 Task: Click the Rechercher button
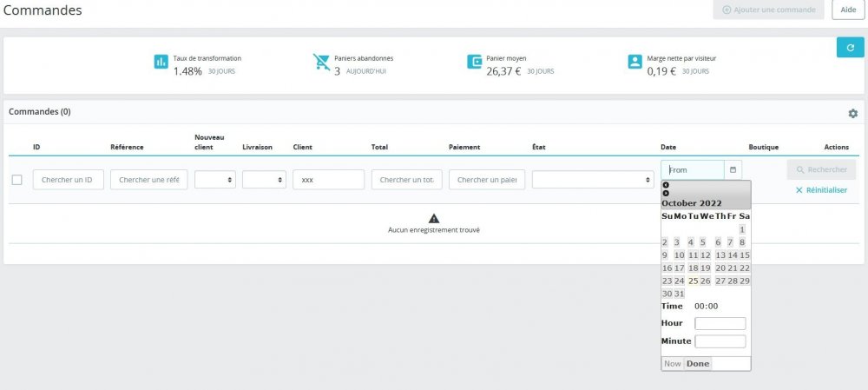pyautogui.click(x=821, y=170)
